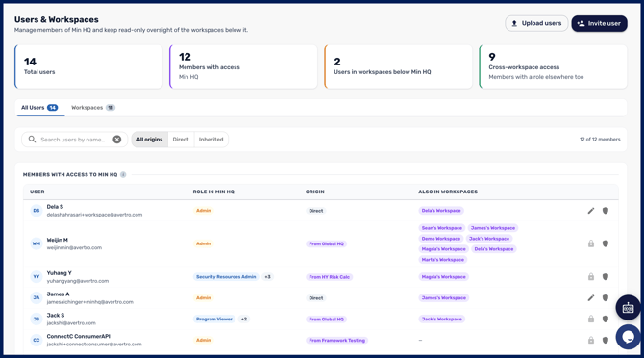Click the lock icon in Yuhang Y row
The height and width of the screenshot is (358, 644).
tap(591, 277)
